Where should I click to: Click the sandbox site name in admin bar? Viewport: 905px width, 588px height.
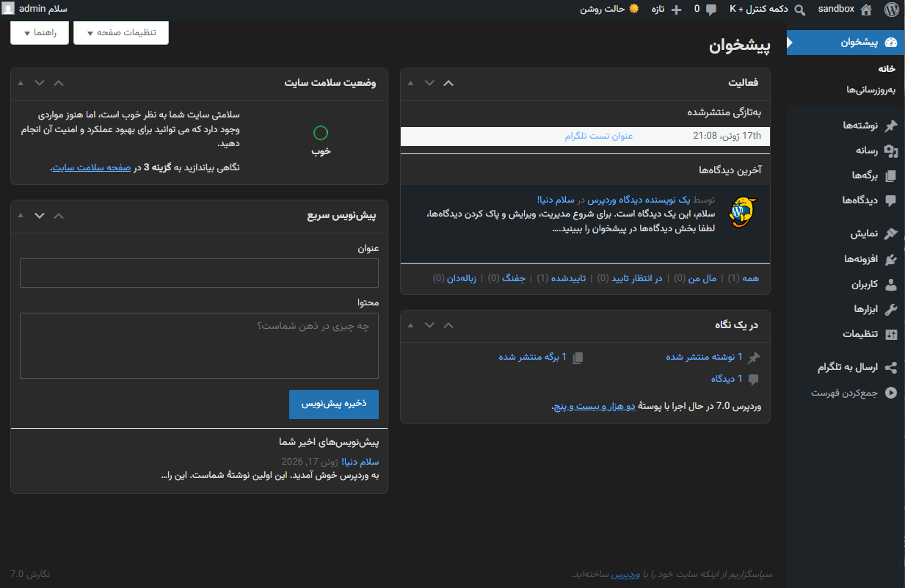click(x=836, y=10)
